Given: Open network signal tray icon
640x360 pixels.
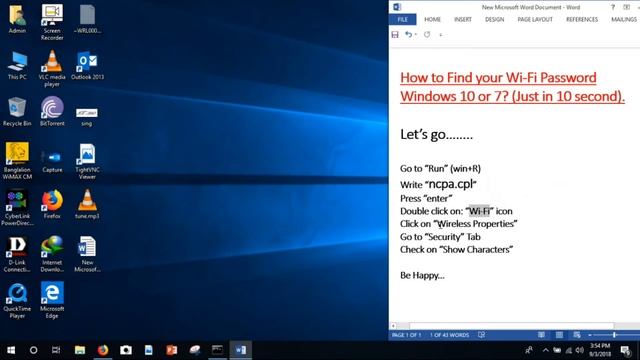Looking at the screenshot, I should click(x=569, y=350).
